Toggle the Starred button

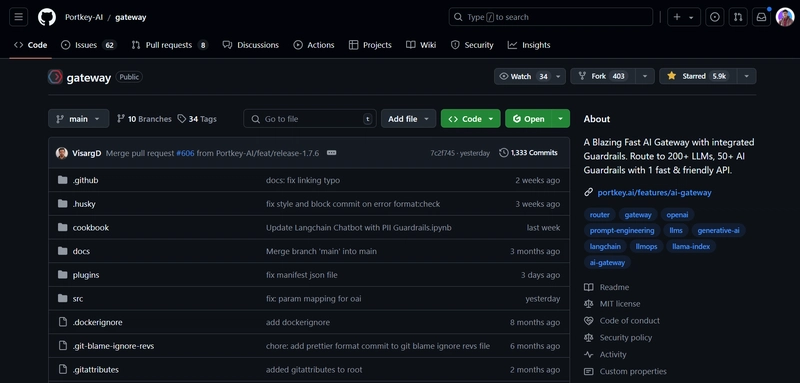point(697,76)
